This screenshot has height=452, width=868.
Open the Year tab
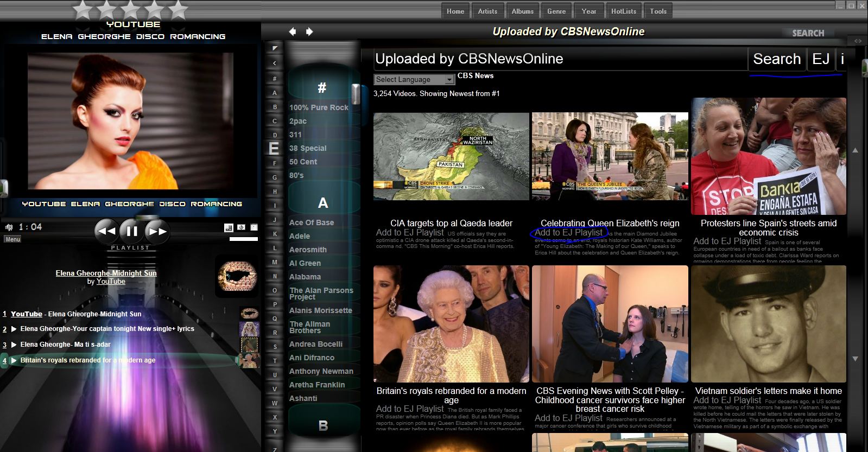click(589, 11)
